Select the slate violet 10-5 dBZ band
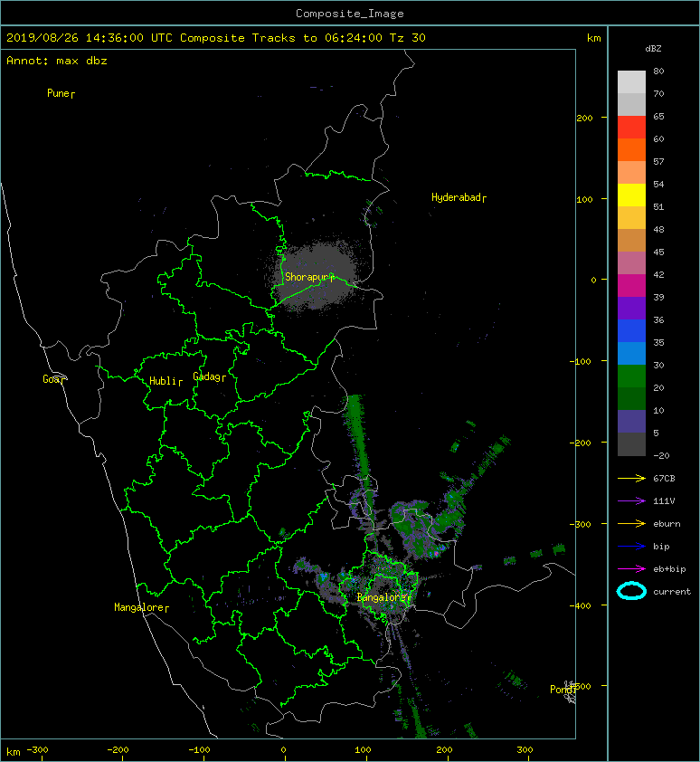Image resolution: width=700 pixels, height=762 pixels. pos(631,422)
